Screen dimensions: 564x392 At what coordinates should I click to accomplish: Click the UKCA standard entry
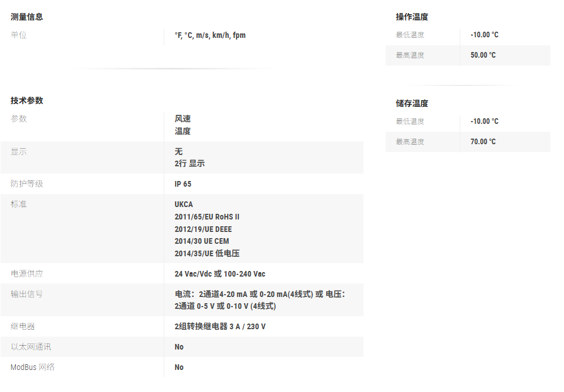183,204
